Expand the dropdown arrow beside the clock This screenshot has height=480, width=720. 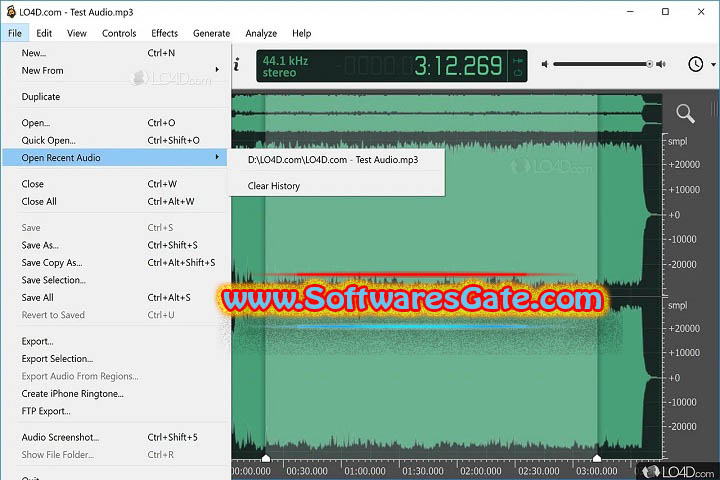tap(713, 65)
